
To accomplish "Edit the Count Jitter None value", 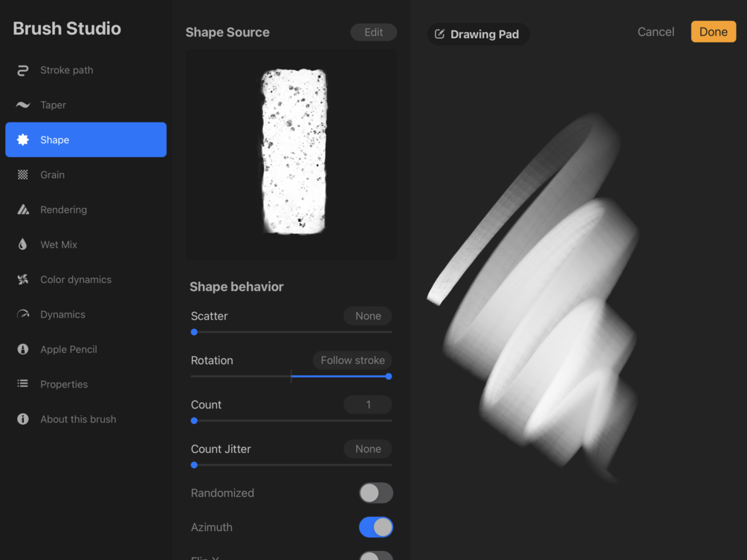I will click(368, 449).
